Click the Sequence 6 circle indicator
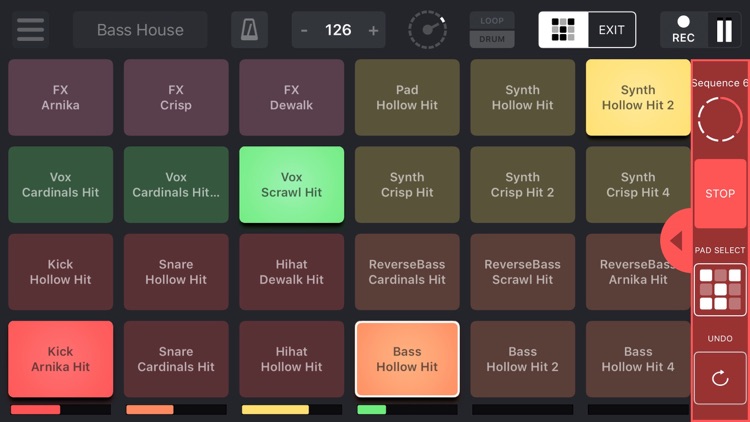750x422 pixels. [720, 121]
